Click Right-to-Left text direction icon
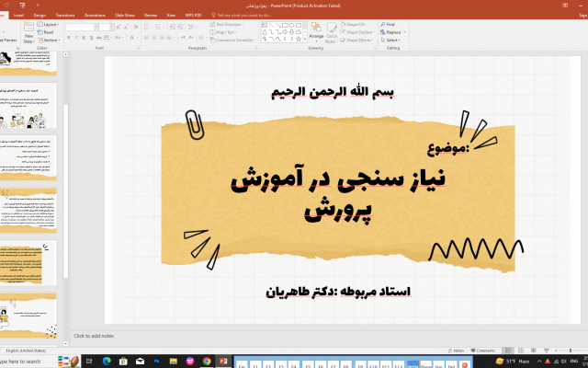 (191, 38)
